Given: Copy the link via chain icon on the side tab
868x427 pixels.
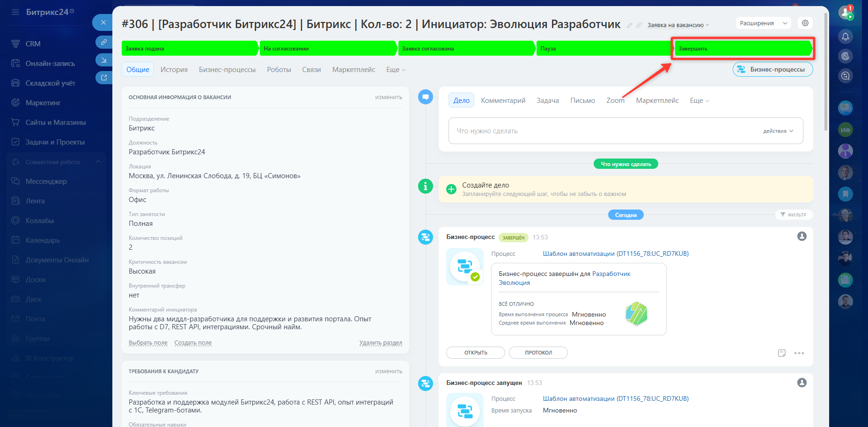Looking at the screenshot, I should pyautogui.click(x=104, y=42).
